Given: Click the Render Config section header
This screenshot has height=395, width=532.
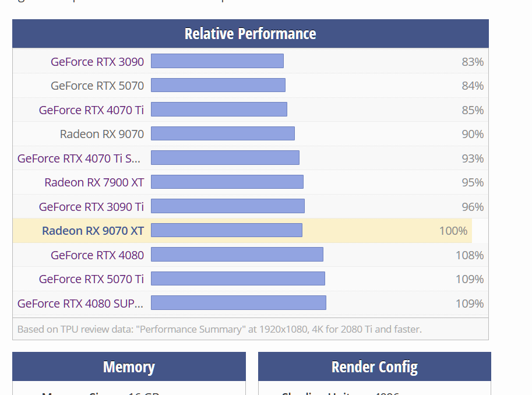Looking at the screenshot, I should 375,366.
